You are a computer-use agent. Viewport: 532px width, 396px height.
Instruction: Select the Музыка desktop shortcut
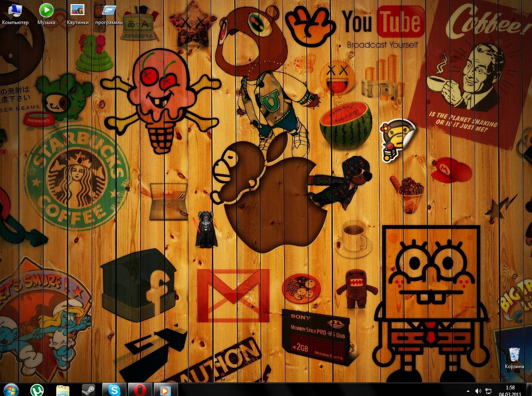[x=46, y=12]
